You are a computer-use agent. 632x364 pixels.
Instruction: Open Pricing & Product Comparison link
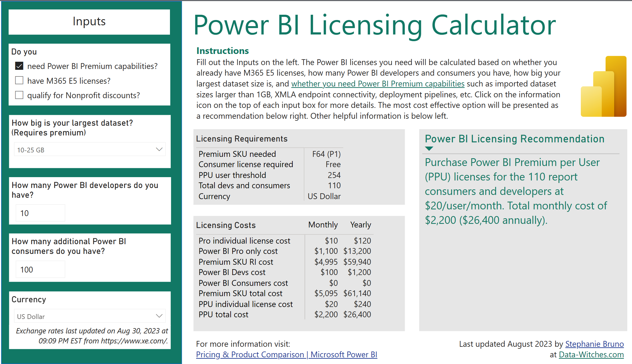[287, 355]
